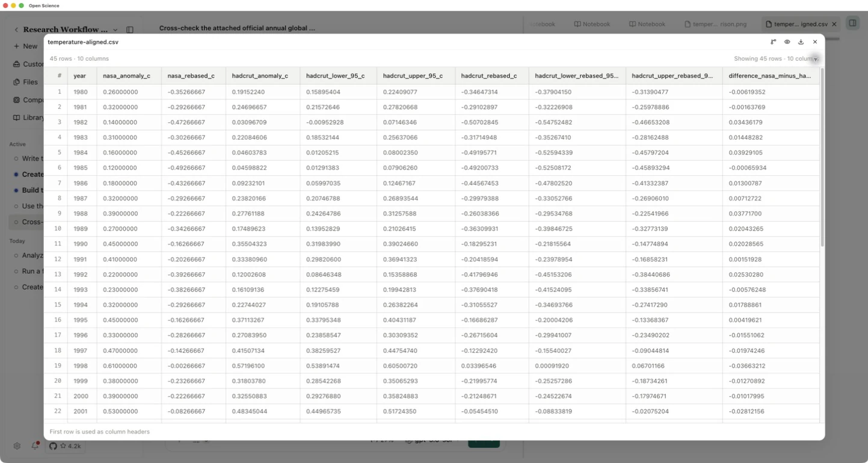Viewport: 868px width, 463px height.
Task: Switch to the temper…rison.png tab
Action: click(x=715, y=24)
